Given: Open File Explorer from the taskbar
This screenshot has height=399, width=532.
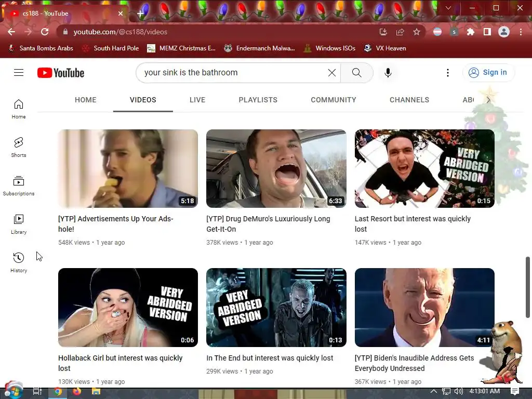Looking at the screenshot, I should pos(96,391).
